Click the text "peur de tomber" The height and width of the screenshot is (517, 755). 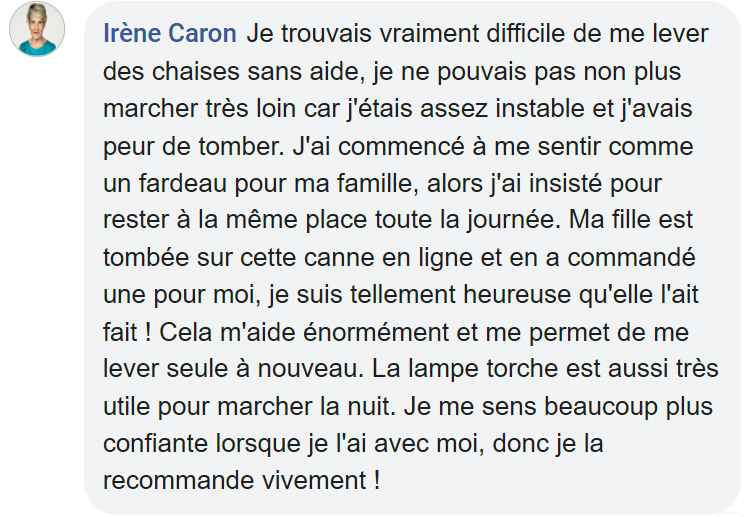click(x=194, y=146)
